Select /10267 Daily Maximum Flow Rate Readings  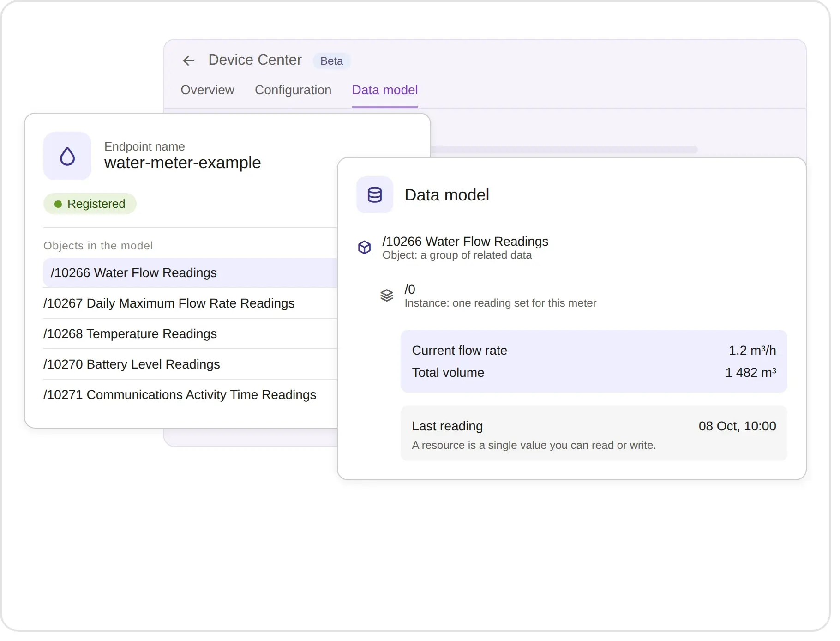point(190,303)
